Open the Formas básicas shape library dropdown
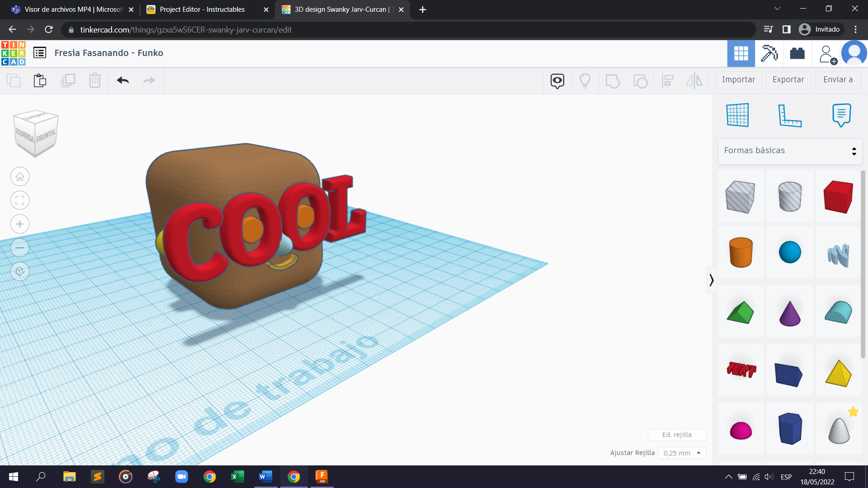Image resolution: width=868 pixels, height=488 pixels. [790, 151]
